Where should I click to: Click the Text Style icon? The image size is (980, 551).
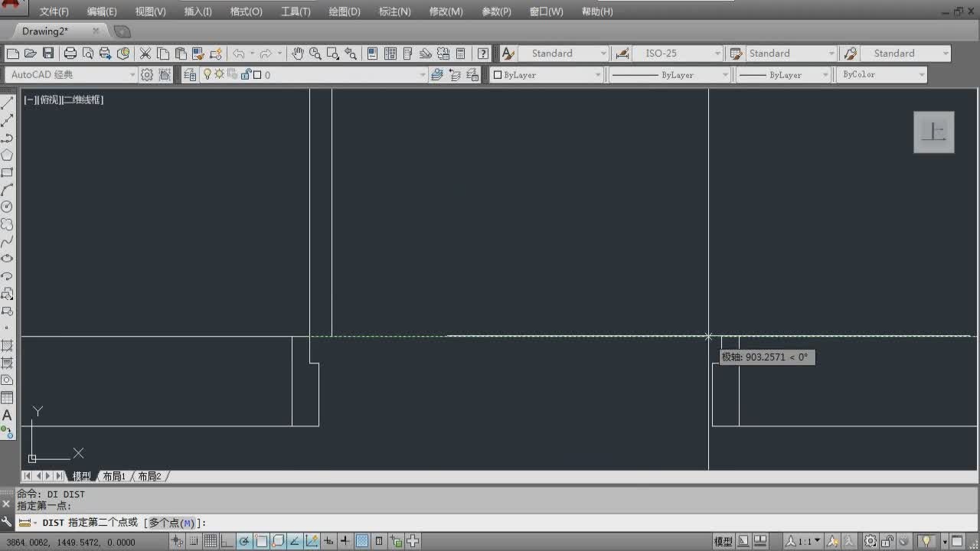pyautogui.click(x=508, y=54)
